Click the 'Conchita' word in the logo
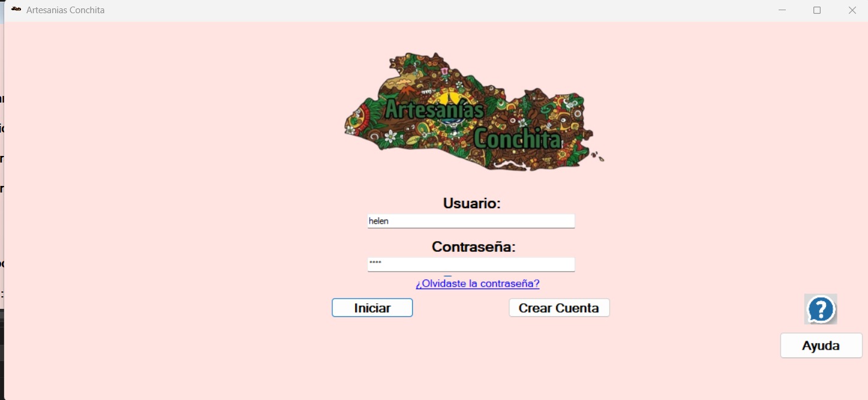The height and width of the screenshot is (400, 868). [x=516, y=139]
